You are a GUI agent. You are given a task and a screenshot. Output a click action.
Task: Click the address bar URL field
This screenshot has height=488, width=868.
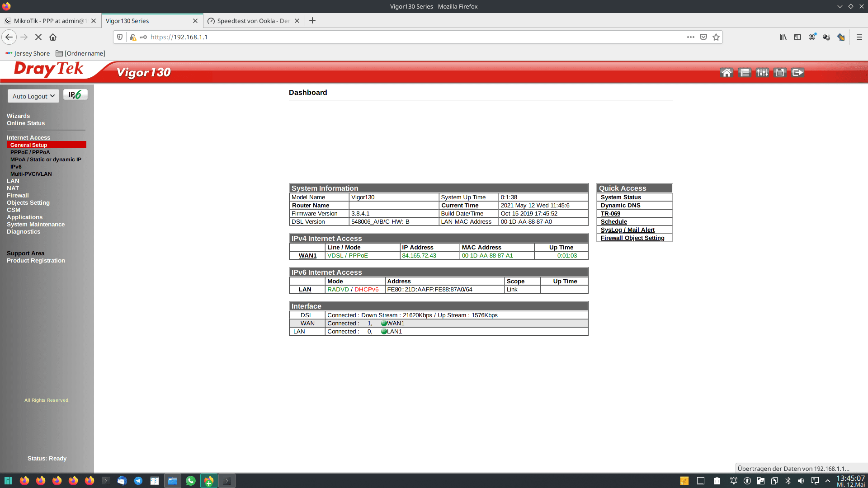tap(407, 37)
